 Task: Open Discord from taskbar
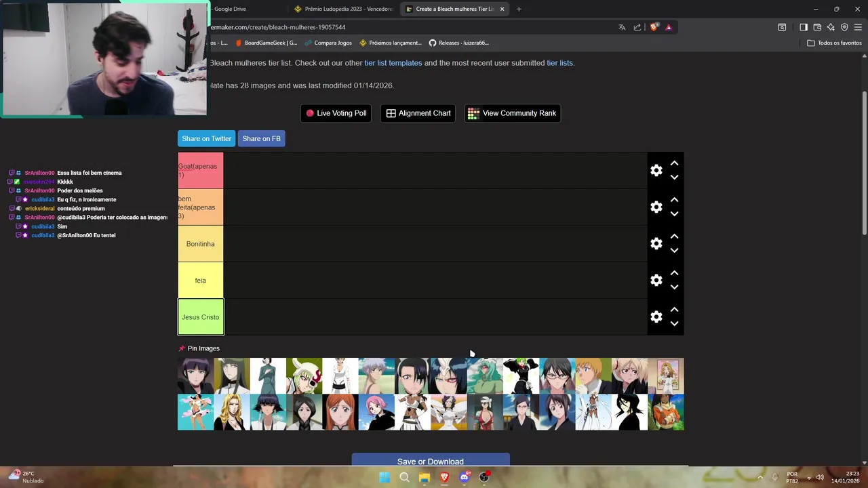(x=465, y=477)
